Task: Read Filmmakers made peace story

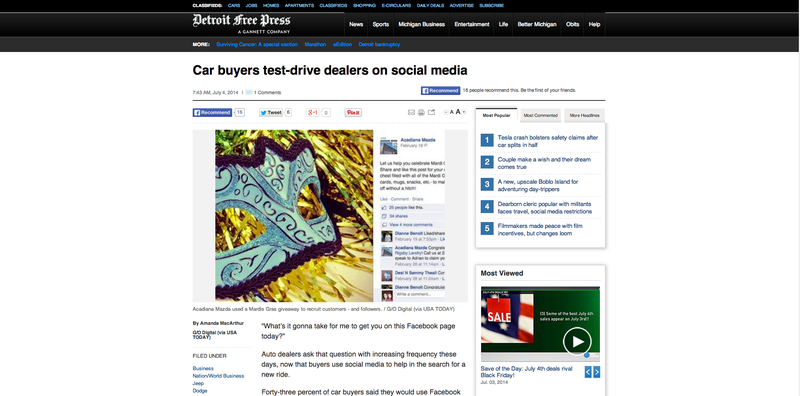Action: (540, 230)
